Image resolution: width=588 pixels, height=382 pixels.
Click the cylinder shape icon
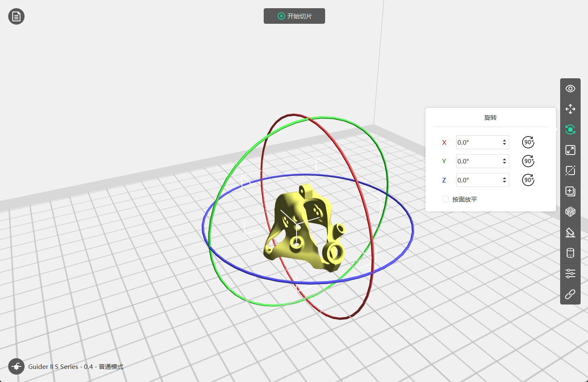[x=570, y=253]
